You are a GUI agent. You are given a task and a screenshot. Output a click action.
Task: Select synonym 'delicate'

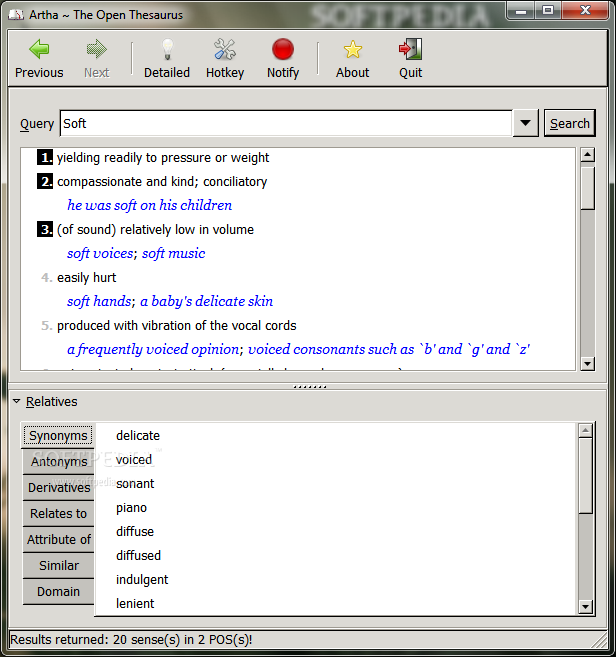click(138, 435)
